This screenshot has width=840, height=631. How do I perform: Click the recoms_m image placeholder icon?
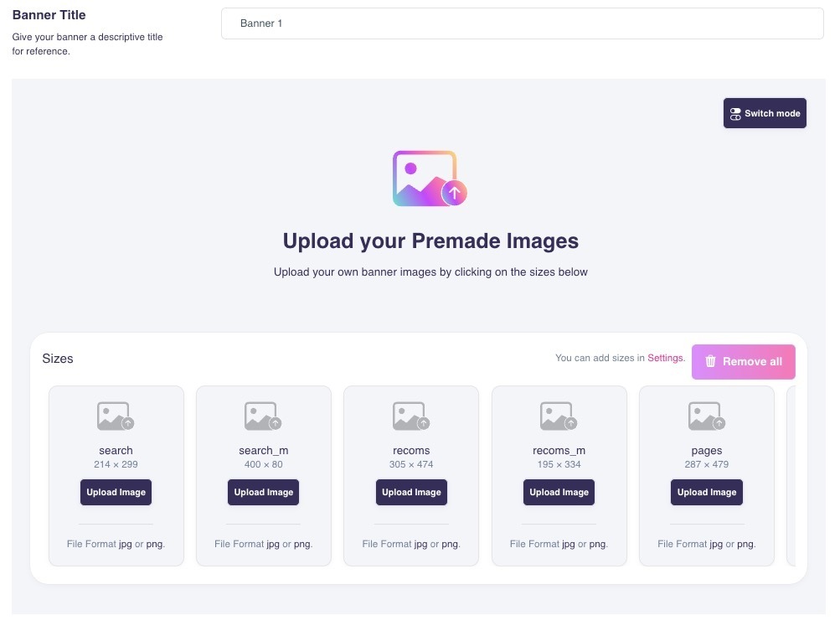559,416
